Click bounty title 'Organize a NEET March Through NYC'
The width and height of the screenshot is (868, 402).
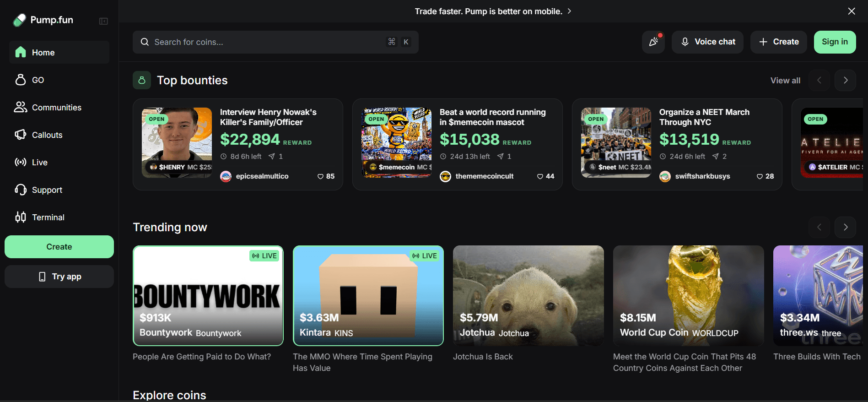point(704,117)
